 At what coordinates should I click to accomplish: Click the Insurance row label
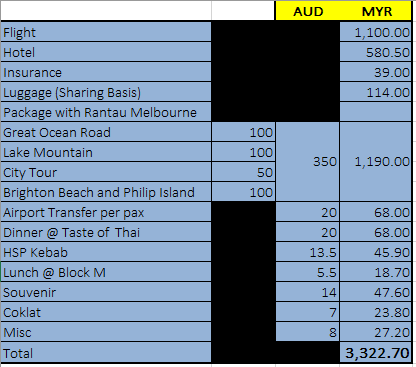click(x=106, y=72)
